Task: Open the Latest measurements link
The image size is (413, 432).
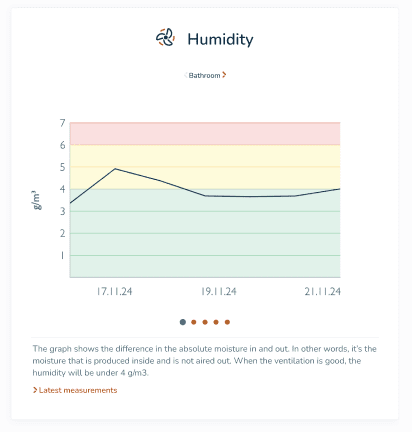Action: point(78,390)
